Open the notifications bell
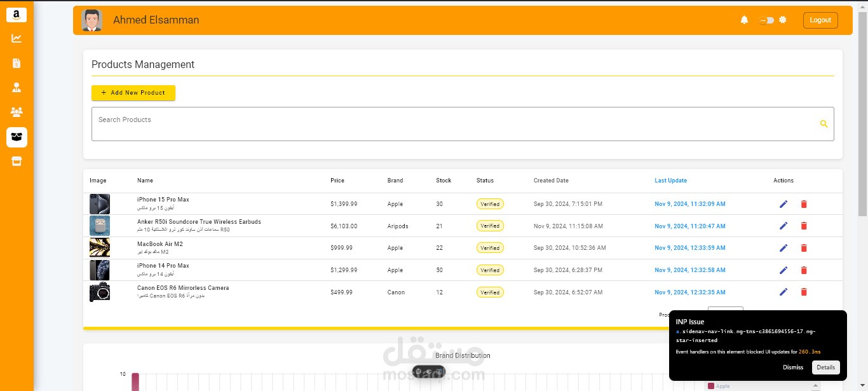This screenshot has width=868, height=391. pos(744,20)
